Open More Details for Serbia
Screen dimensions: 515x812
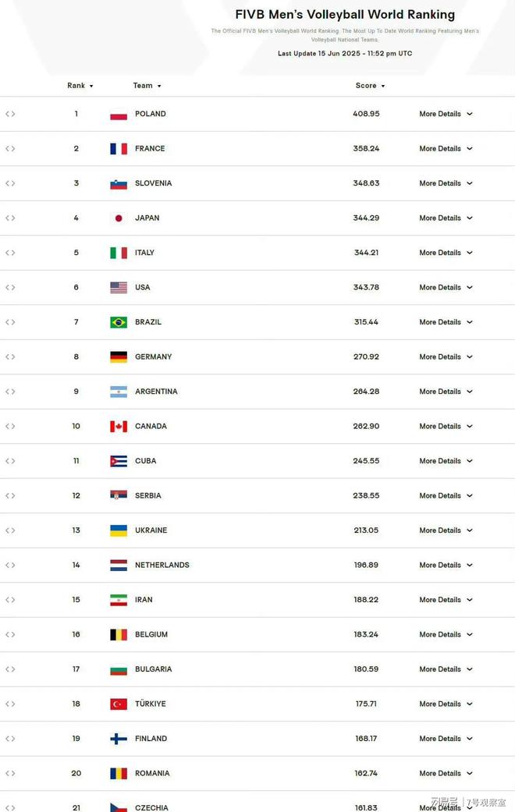[x=446, y=495]
